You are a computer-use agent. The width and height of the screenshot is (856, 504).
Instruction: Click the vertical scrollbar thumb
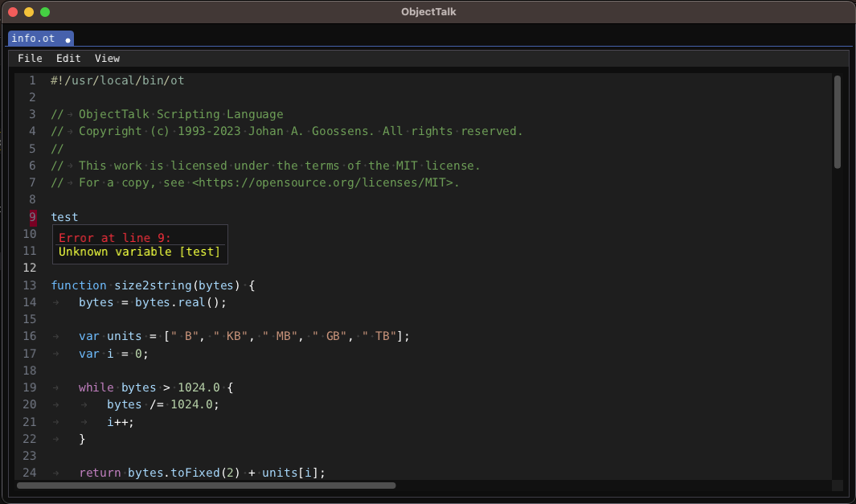point(838,121)
